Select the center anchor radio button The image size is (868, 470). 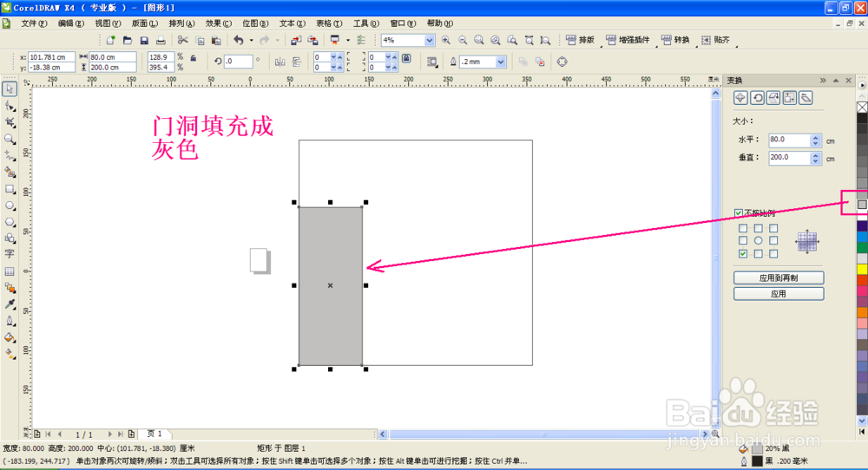(758, 240)
